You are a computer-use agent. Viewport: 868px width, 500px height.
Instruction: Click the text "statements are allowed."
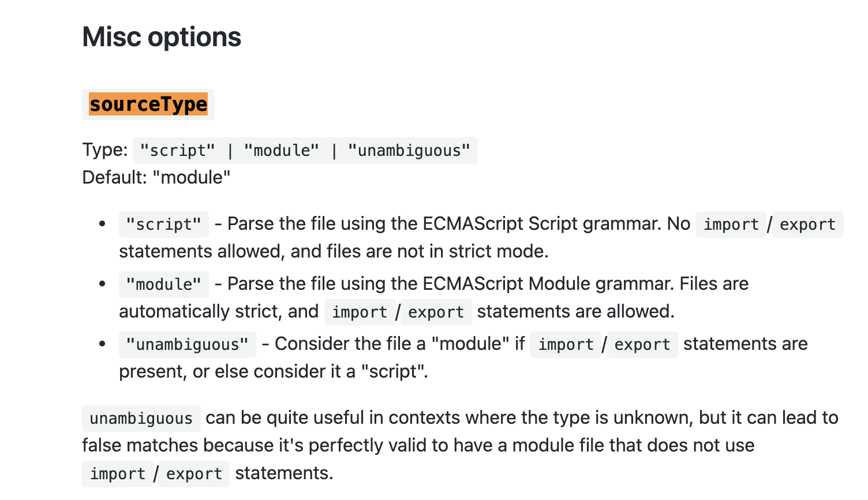coord(575,311)
